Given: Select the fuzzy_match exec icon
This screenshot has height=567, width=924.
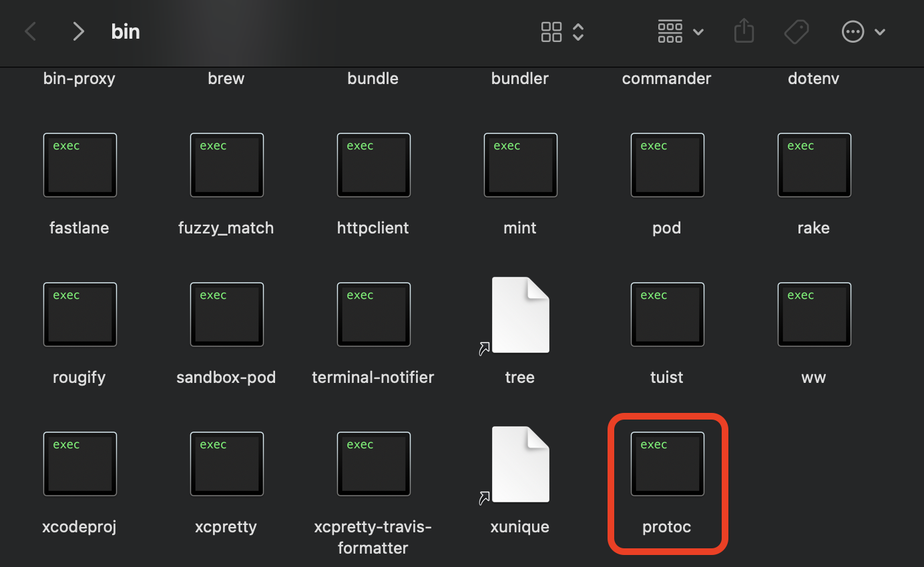Looking at the screenshot, I should (x=227, y=165).
